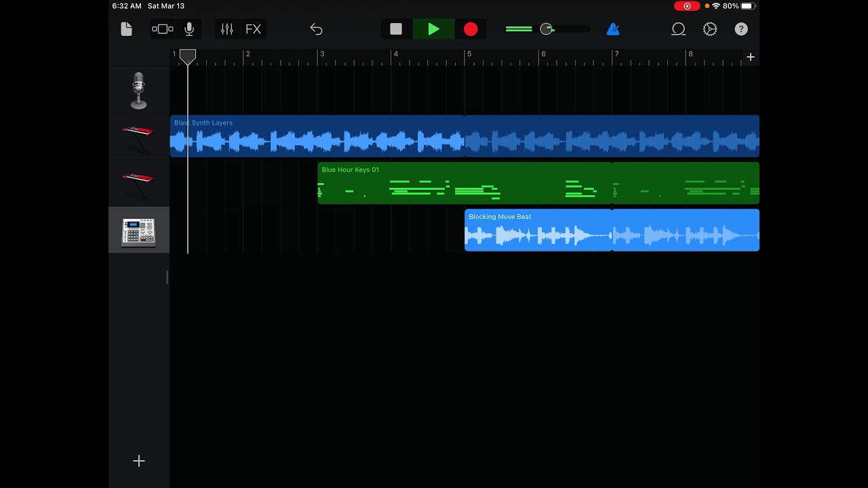
Task: Tap the Wi-Fi status icon
Action: (716, 6)
